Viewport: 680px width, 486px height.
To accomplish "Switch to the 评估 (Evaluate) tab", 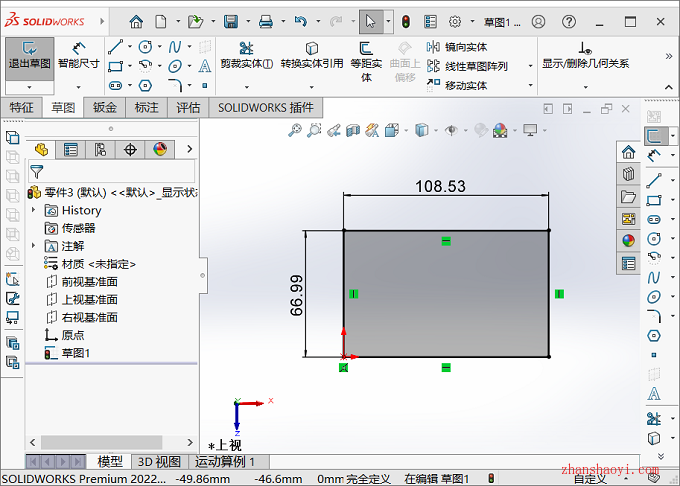I will coord(188,108).
